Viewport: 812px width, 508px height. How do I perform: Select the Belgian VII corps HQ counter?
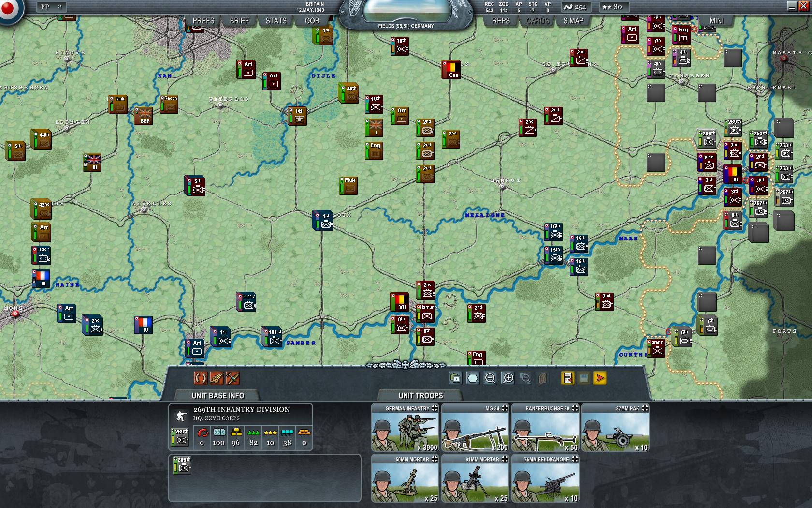(x=400, y=302)
